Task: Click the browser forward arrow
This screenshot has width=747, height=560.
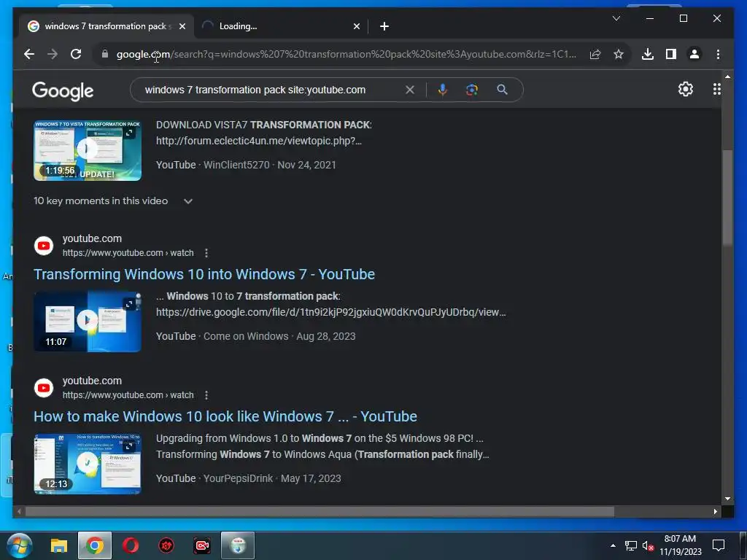Action: click(x=53, y=54)
